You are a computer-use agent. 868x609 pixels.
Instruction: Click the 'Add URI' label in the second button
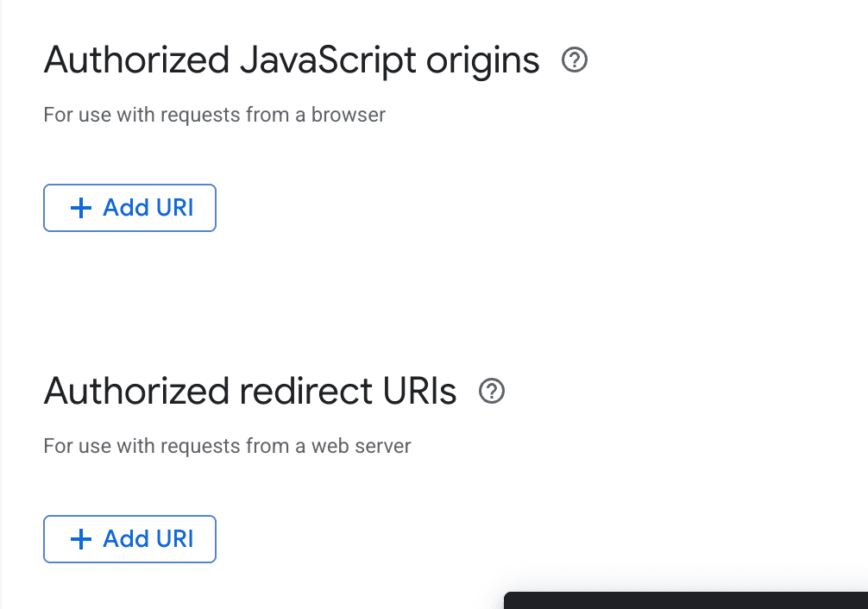(148, 539)
